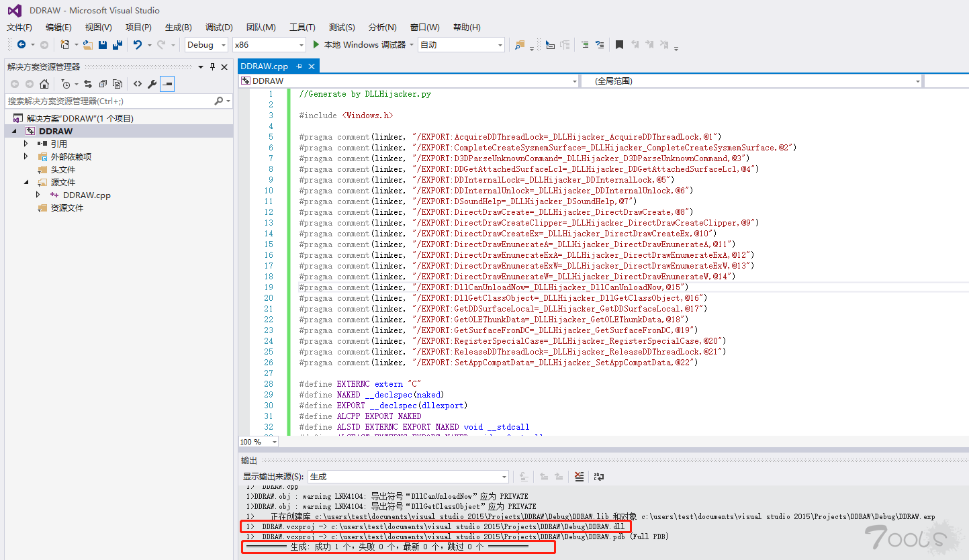Open the Debug configuration dropdown
Viewport: 969px width, 560px height.
(205, 45)
